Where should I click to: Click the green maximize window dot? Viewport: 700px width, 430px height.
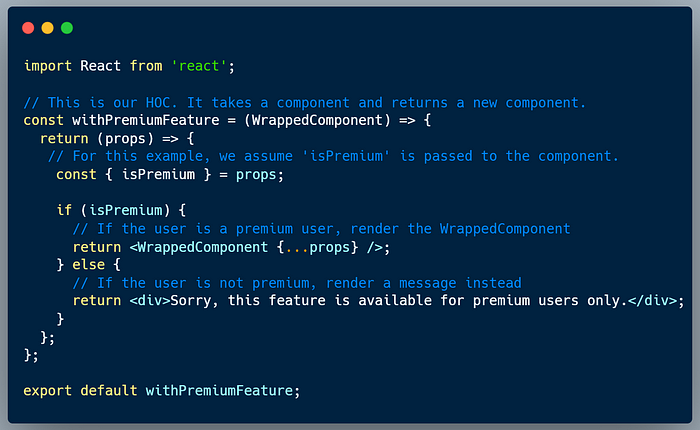[67, 28]
